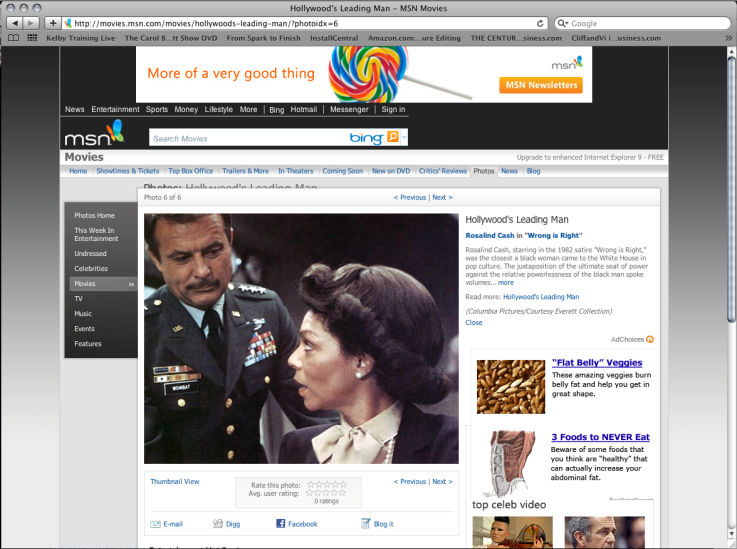Open the InstallCentral bookmark
The height and width of the screenshot is (549, 737).
334,38
